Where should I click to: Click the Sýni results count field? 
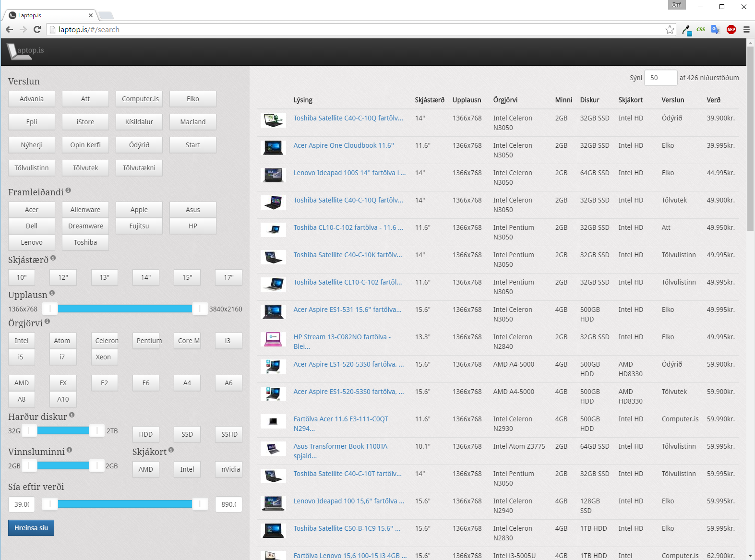click(660, 78)
